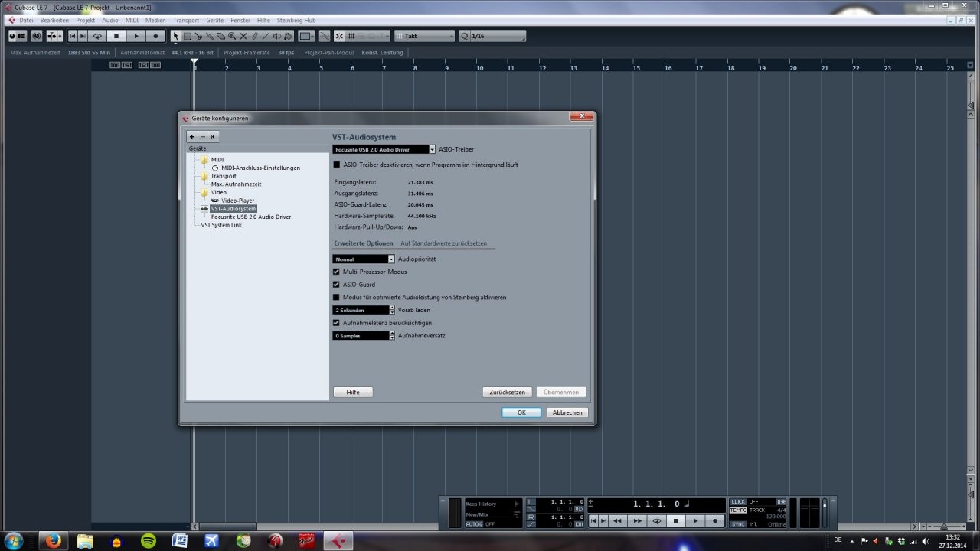
Task: Open the Audiopriorität dropdown
Action: pos(364,259)
